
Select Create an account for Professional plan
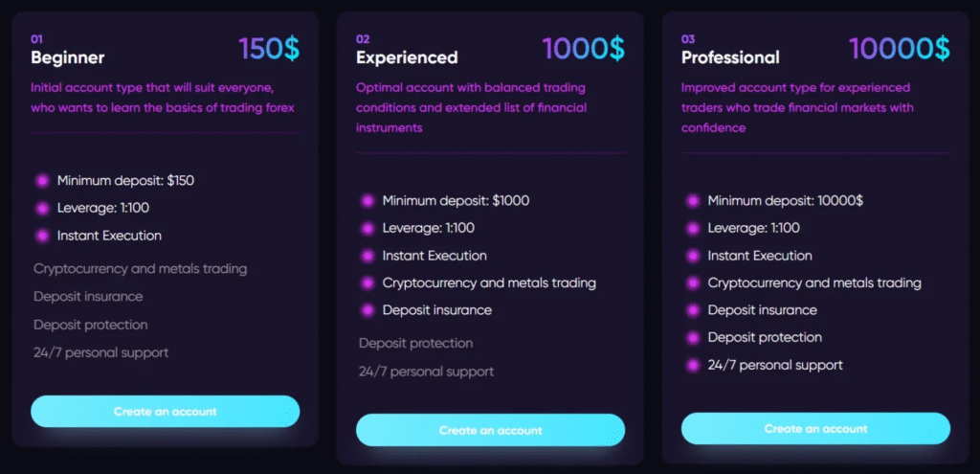(x=815, y=429)
